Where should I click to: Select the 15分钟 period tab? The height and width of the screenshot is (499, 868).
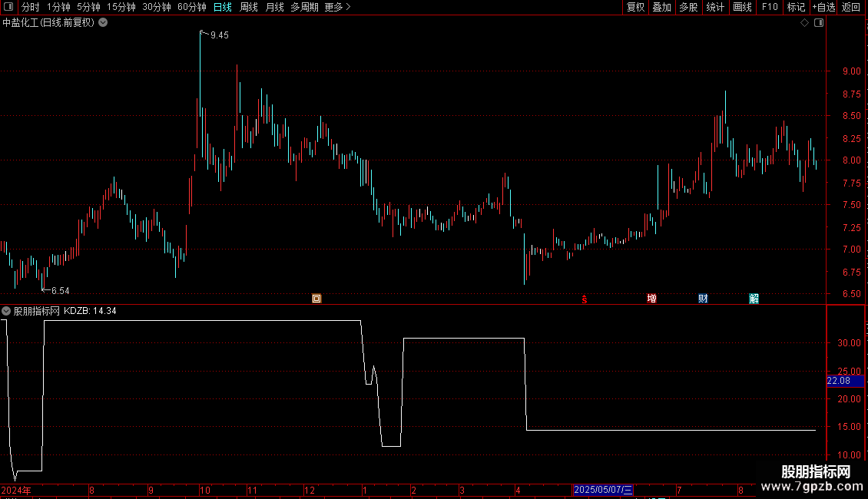(121, 7)
